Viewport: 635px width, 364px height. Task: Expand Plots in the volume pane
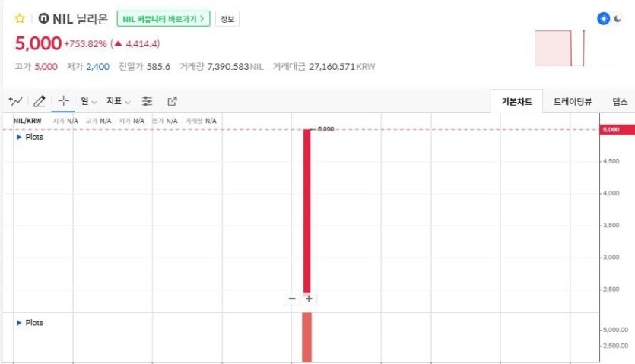[30, 323]
